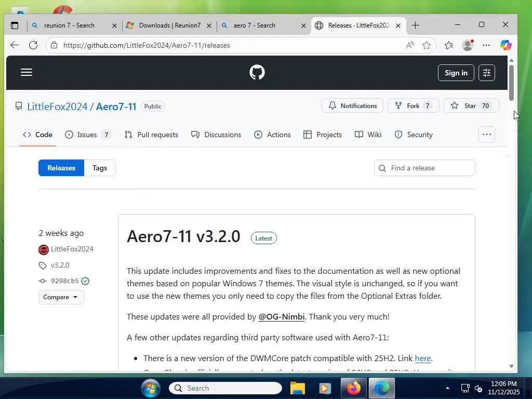Open the v3.2.0 tag link
Viewport: 532px width, 399px height.
tap(60, 265)
